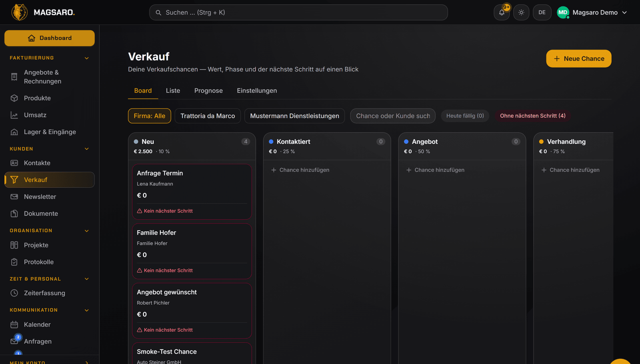Toggle Ohne nächsten Schritt (4) filter

point(532,116)
